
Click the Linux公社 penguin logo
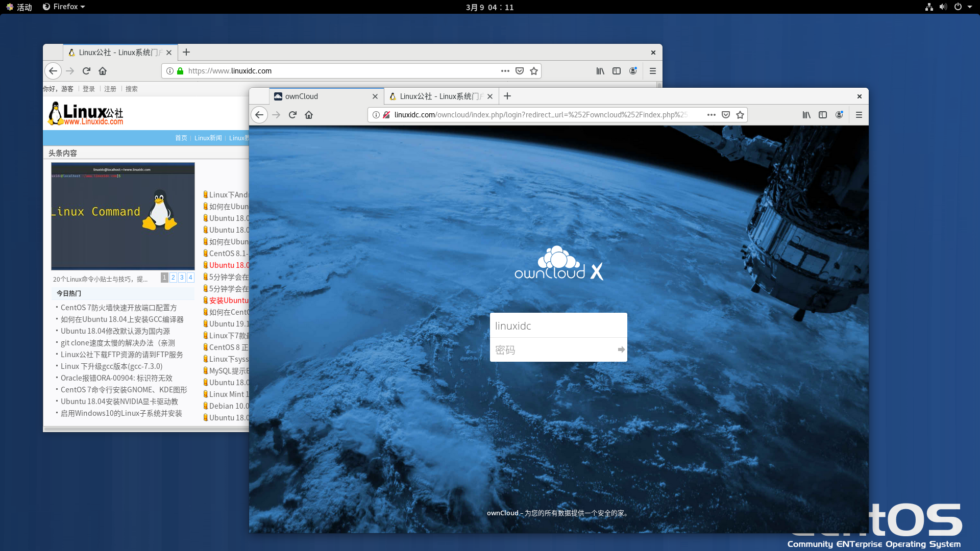[86, 113]
